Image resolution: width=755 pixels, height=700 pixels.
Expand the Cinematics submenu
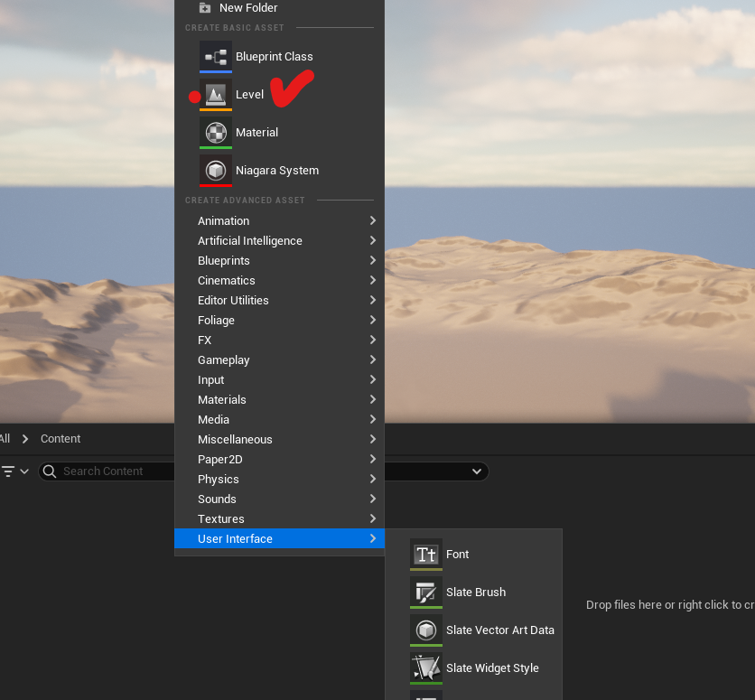coord(279,281)
